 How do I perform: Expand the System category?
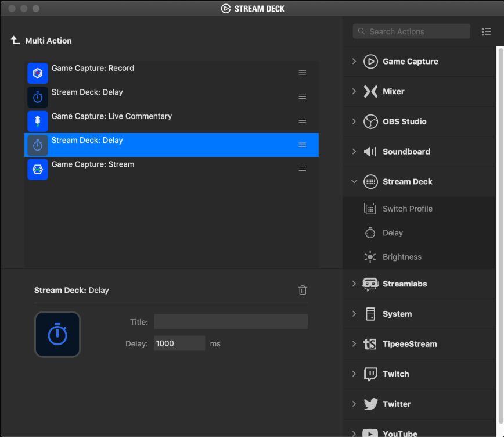[x=354, y=313]
